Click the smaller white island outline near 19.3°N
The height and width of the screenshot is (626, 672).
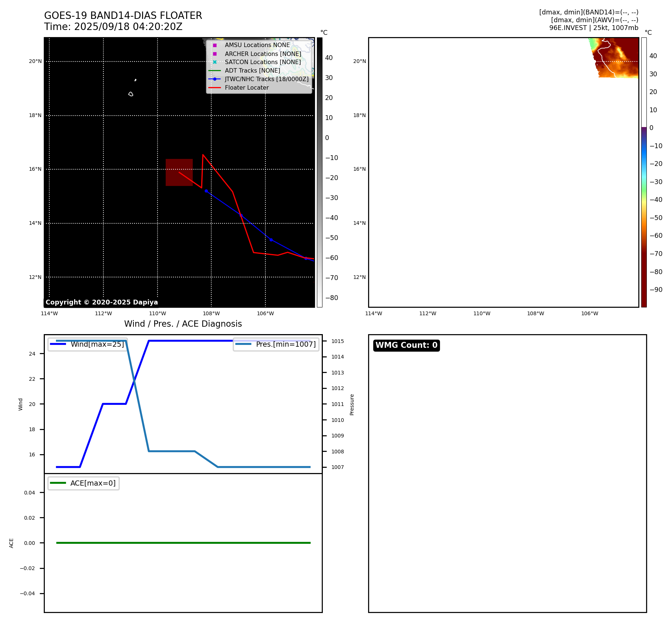pyautogui.click(x=135, y=80)
